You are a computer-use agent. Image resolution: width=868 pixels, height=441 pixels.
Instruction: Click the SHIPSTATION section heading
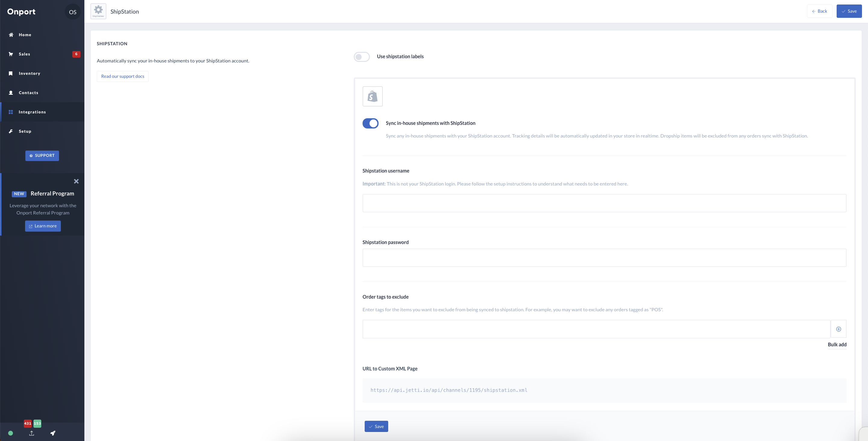click(x=112, y=43)
